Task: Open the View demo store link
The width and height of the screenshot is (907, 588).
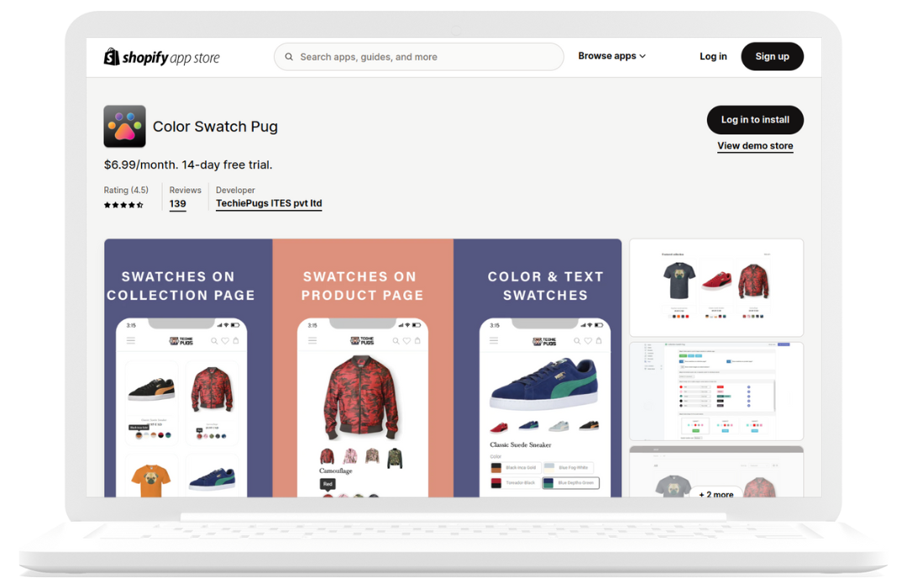Action: click(x=755, y=146)
